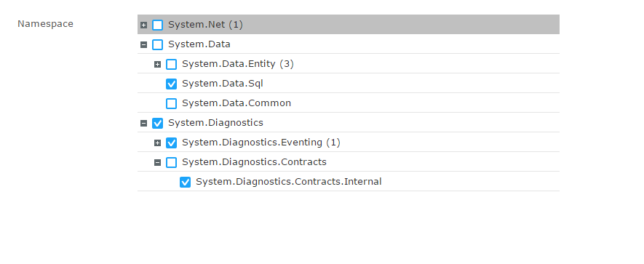This screenshot has height=264, width=644.
Task: Uncheck the System.Diagnostics.Contracts.Internal checkbox
Action: (x=186, y=183)
